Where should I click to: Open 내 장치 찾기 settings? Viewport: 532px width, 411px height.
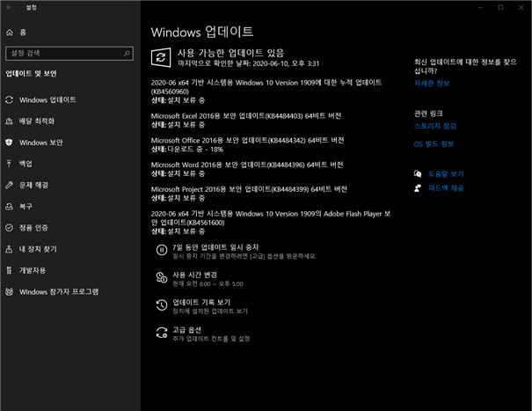[x=38, y=249]
